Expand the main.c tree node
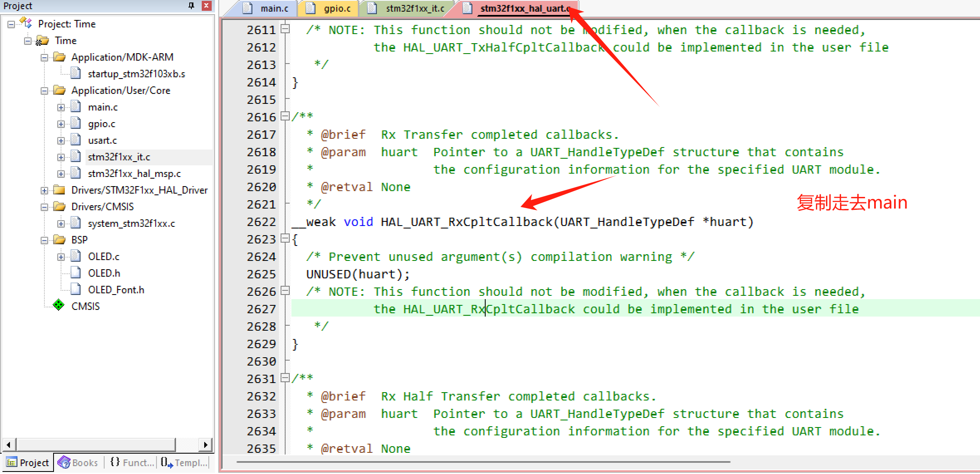 pyautogui.click(x=61, y=107)
